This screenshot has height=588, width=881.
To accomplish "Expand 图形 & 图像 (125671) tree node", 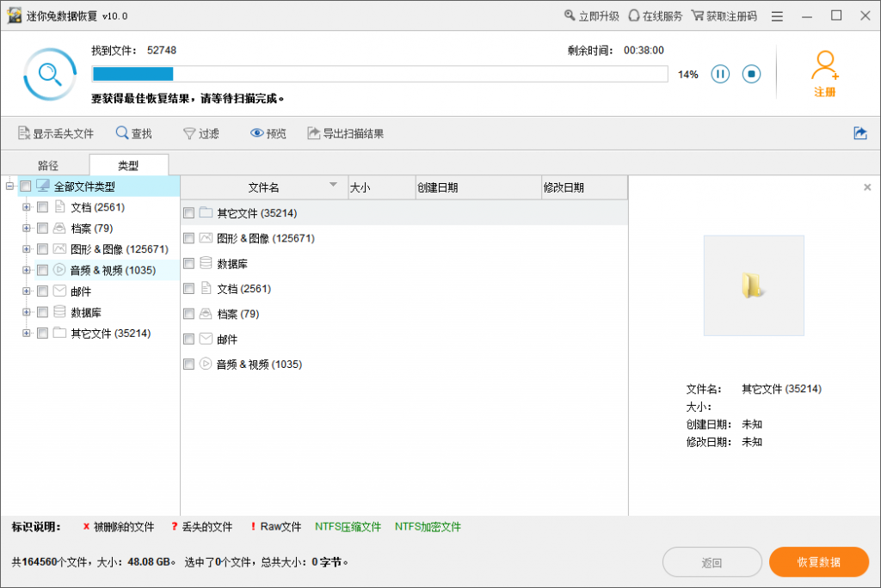I will (x=26, y=248).
